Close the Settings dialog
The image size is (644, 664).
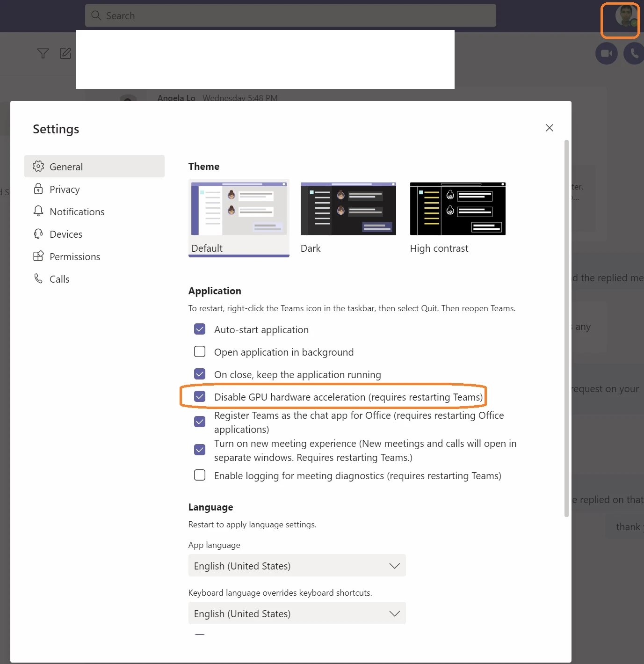pos(550,128)
